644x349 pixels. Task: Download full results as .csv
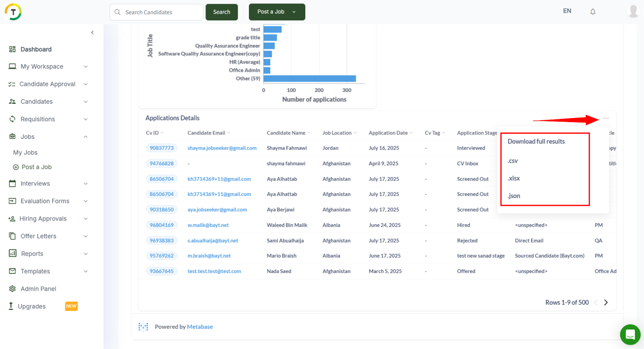(513, 161)
